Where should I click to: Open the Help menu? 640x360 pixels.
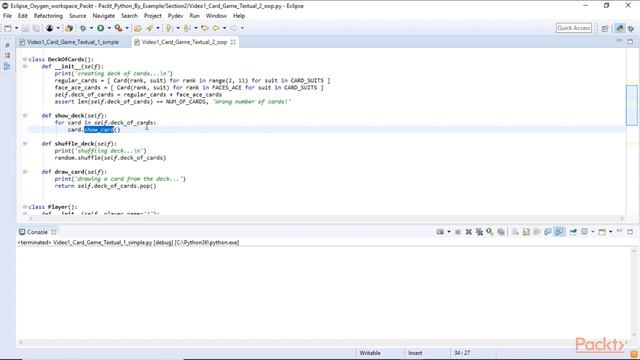(x=239, y=16)
